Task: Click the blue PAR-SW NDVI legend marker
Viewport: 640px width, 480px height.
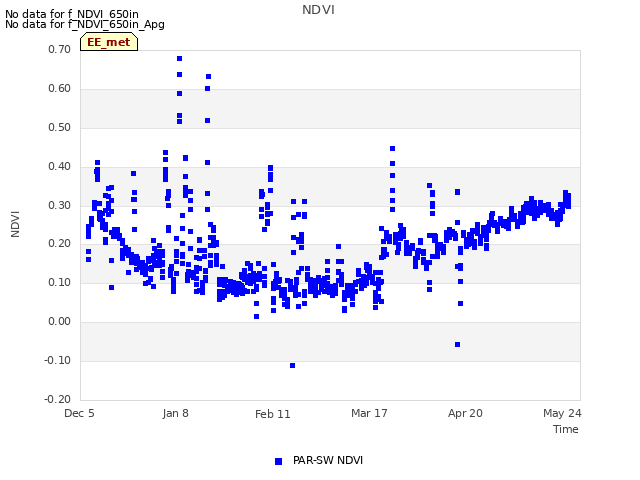Action: (278, 461)
